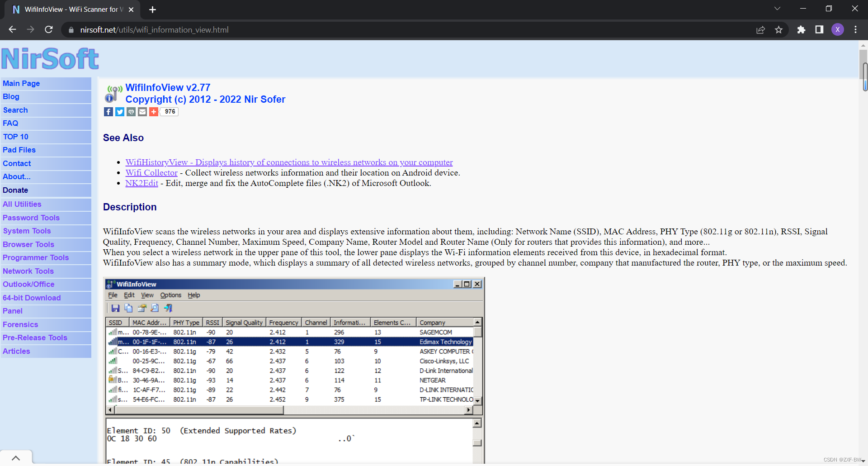Open the WifiHistoryView link

[x=289, y=162]
